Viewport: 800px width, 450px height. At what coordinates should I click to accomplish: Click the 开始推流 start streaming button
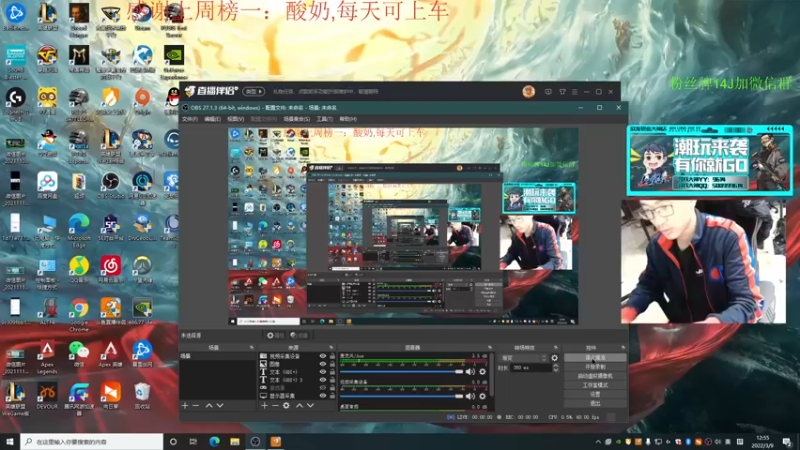tap(595, 358)
